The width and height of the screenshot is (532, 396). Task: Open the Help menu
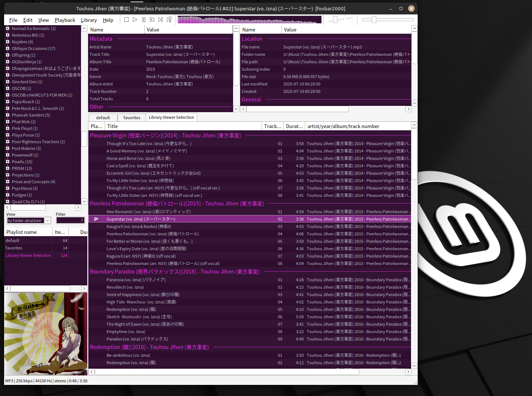[108, 20]
